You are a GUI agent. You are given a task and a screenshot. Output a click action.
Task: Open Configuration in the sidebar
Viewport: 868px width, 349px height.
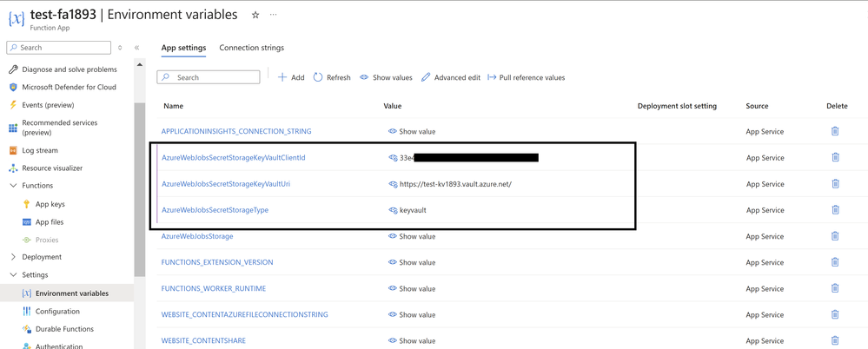coord(57,311)
